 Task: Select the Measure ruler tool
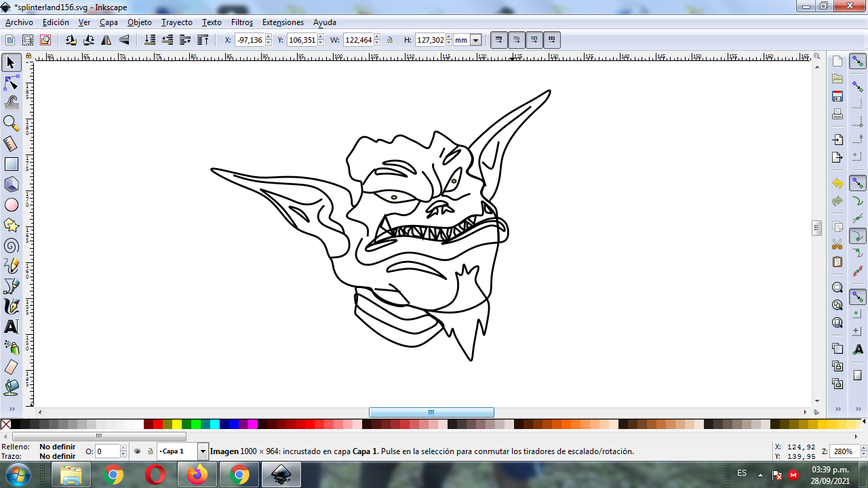pos(11,144)
